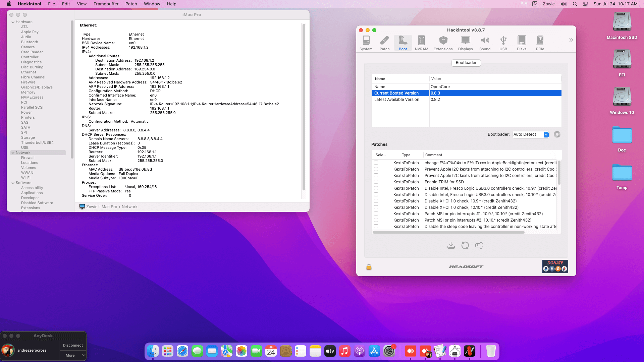Open Macintosh SSD drive on desktop
Image resolution: width=644 pixels, height=362 pixels.
pos(622,26)
